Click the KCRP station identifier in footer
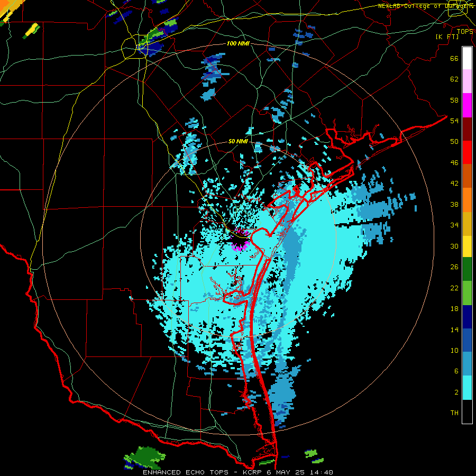476x476 pixels. [x=253, y=472]
